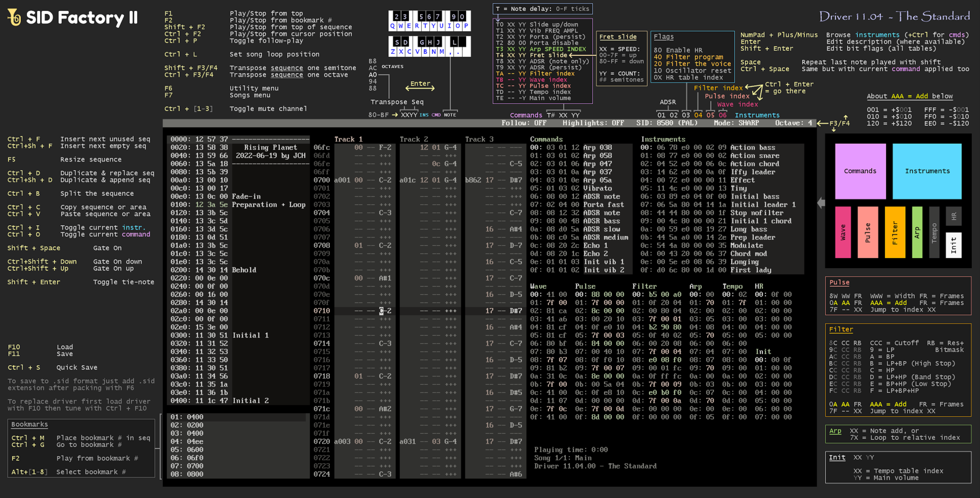Click the SID Factory II logo icon
The width and height of the screenshot is (980, 498).
14,17
